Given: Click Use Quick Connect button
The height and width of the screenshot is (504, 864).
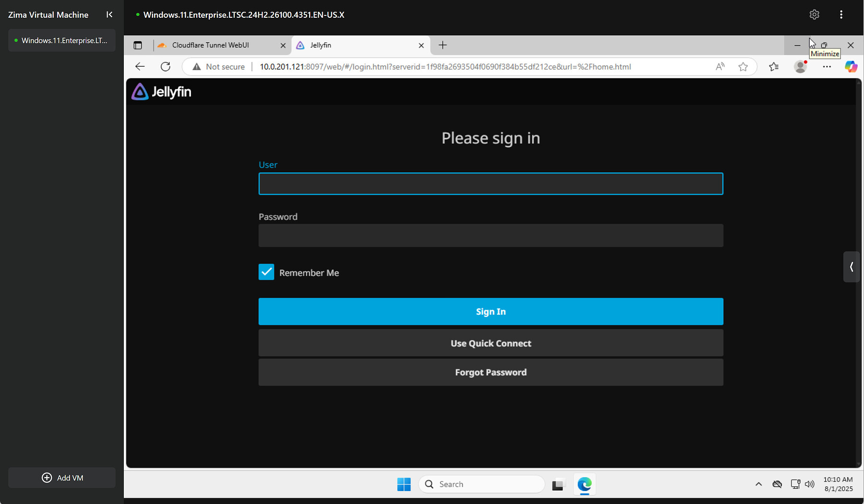Looking at the screenshot, I should pos(491,343).
